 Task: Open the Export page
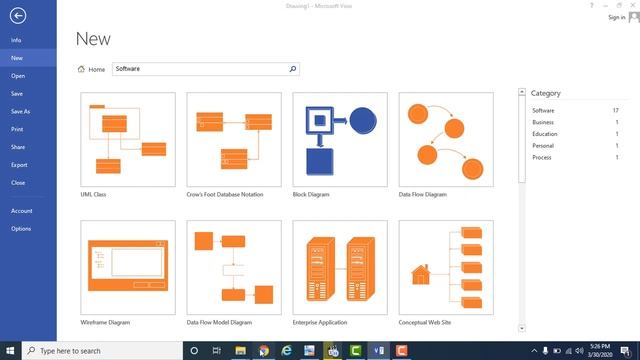pyautogui.click(x=28, y=165)
